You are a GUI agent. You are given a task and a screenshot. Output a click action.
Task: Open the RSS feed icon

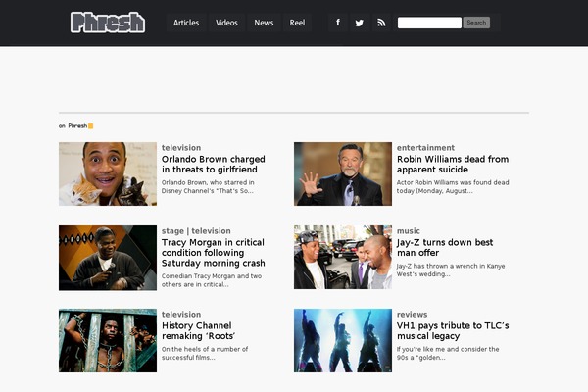pyautogui.click(x=381, y=23)
